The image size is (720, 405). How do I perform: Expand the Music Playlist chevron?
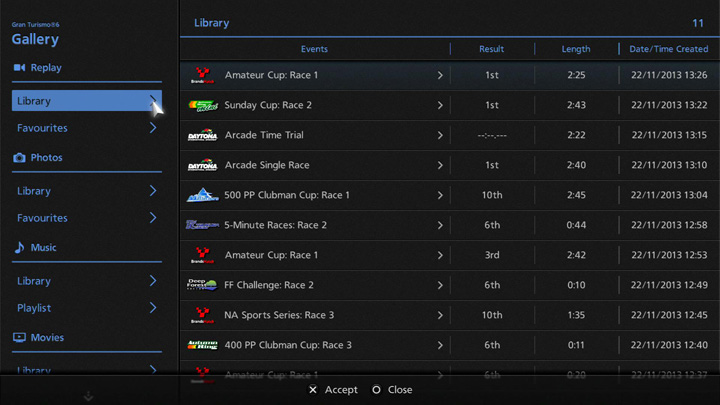pyautogui.click(x=153, y=308)
